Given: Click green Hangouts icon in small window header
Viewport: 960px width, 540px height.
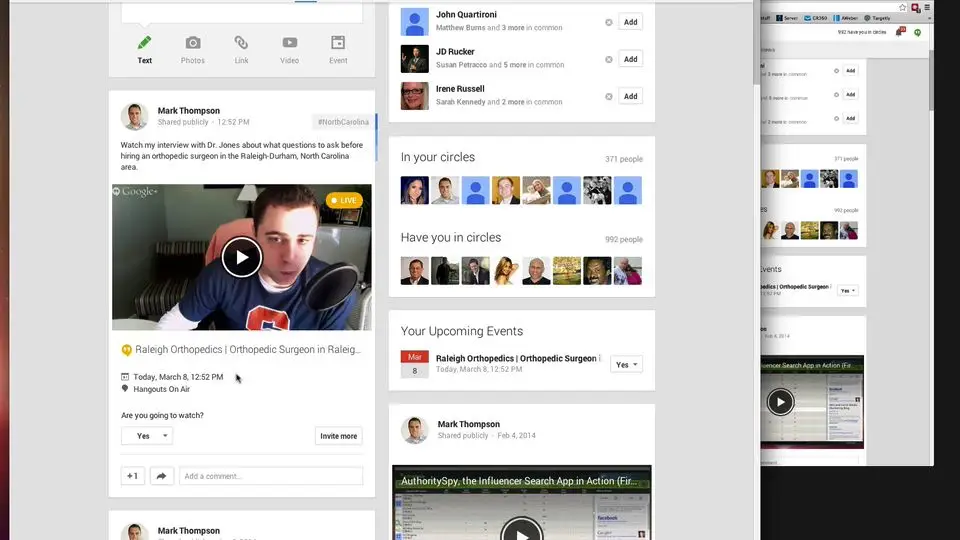Looking at the screenshot, I should click(917, 32).
